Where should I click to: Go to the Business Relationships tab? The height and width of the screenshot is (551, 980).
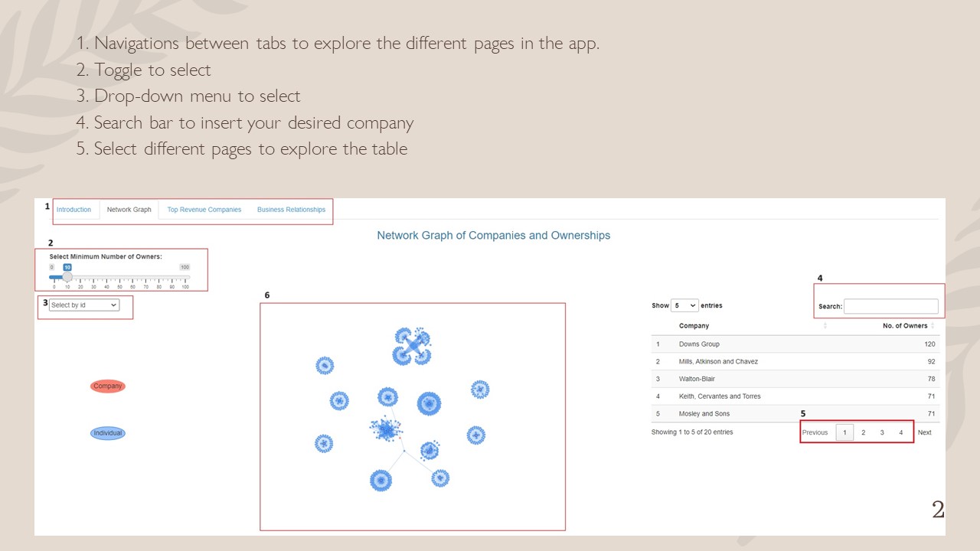pyautogui.click(x=291, y=210)
